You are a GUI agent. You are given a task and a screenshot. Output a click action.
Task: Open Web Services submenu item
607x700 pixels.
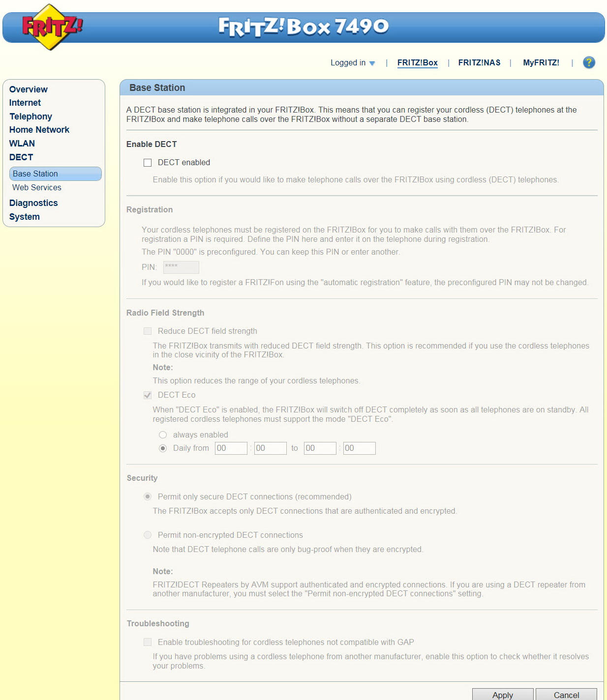pos(37,188)
